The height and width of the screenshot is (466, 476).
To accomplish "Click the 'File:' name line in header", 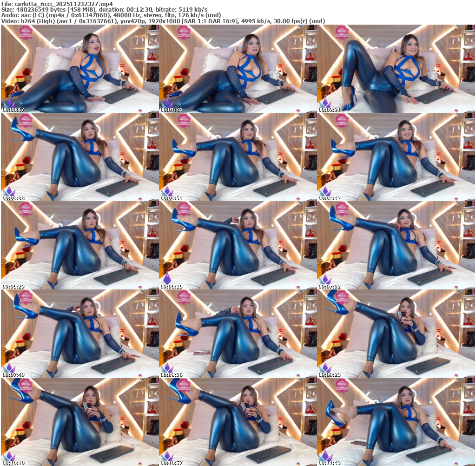I will coord(57,4).
